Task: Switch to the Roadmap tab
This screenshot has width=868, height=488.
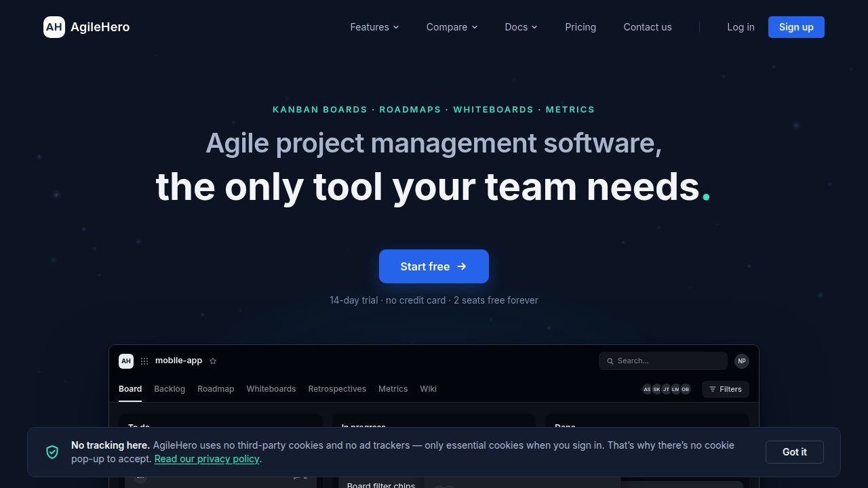Action: 216,389
